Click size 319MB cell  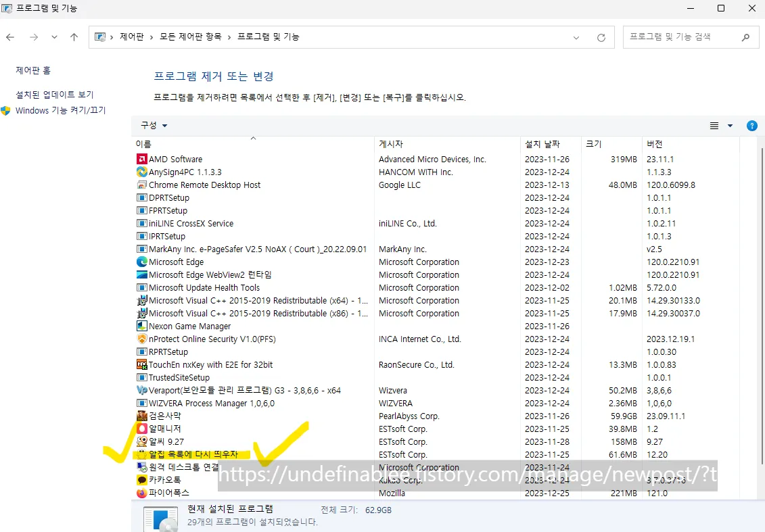[x=624, y=159]
